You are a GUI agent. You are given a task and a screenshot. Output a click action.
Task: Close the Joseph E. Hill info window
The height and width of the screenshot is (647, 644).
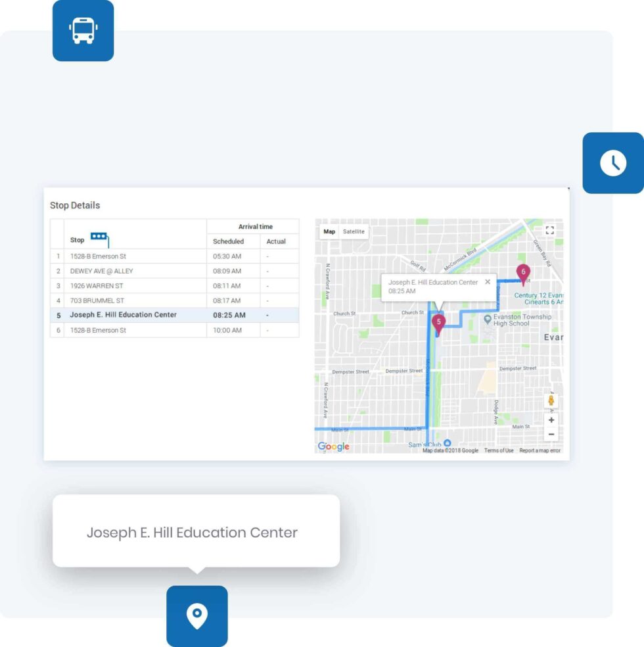tap(487, 281)
